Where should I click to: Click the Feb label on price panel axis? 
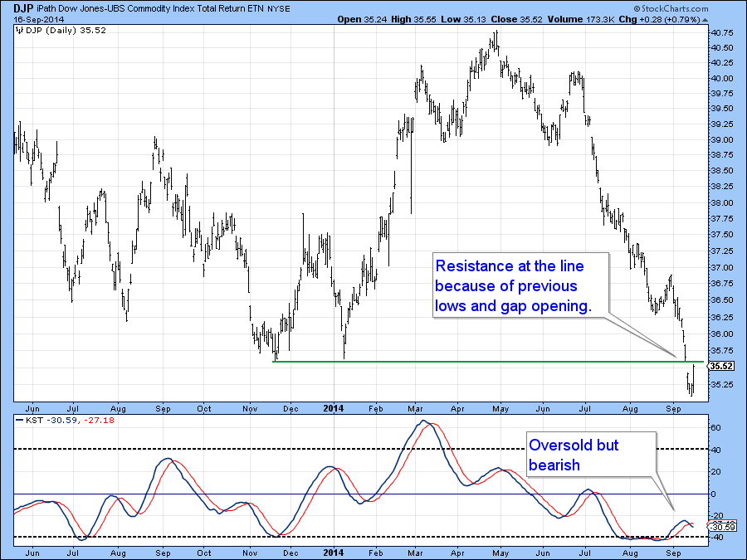point(376,408)
